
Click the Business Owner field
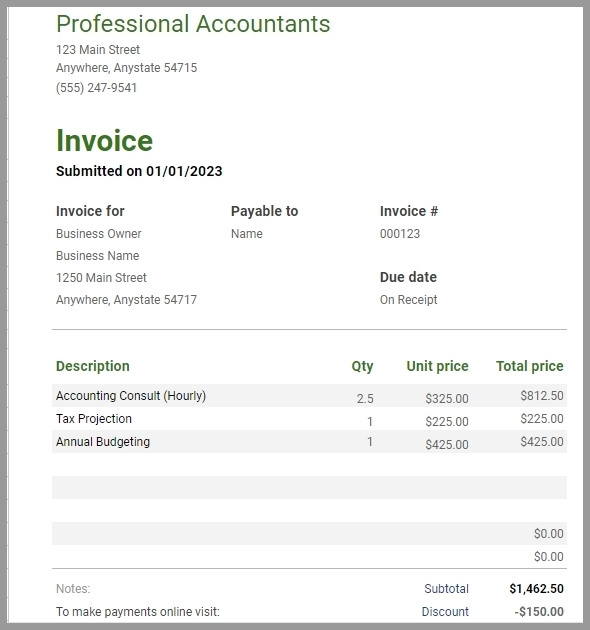click(98, 234)
